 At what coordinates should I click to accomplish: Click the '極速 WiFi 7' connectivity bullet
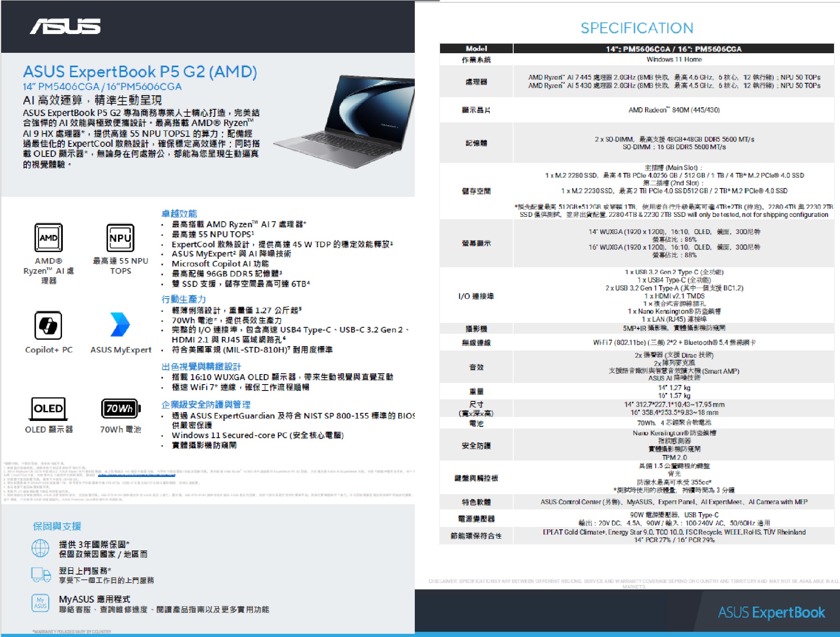pos(240,387)
